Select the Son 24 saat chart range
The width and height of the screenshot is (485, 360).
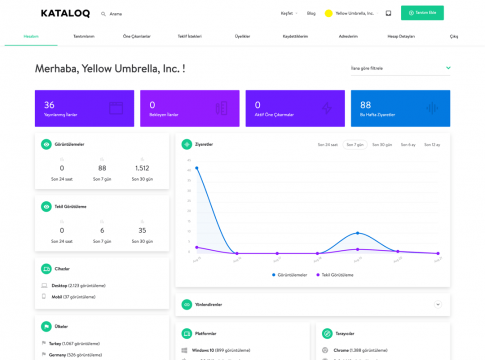328,145
